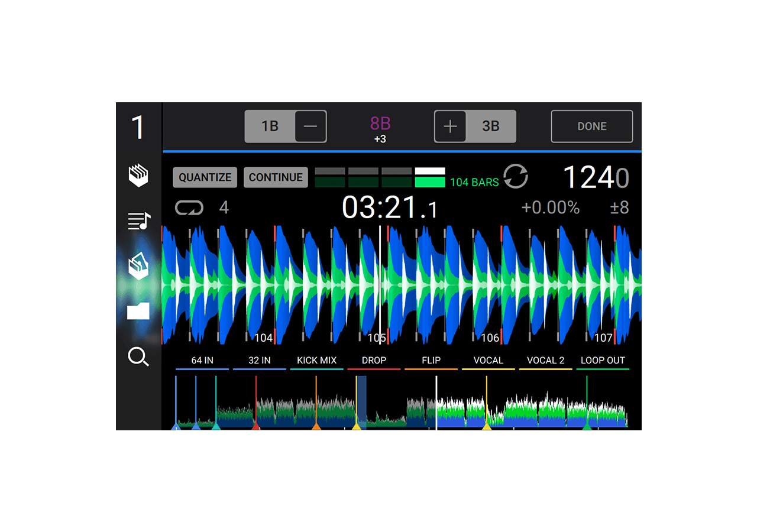Screen dimensions: 757x532
Task: Toggle the QUANTIZE button
Action: click(205, 177)
